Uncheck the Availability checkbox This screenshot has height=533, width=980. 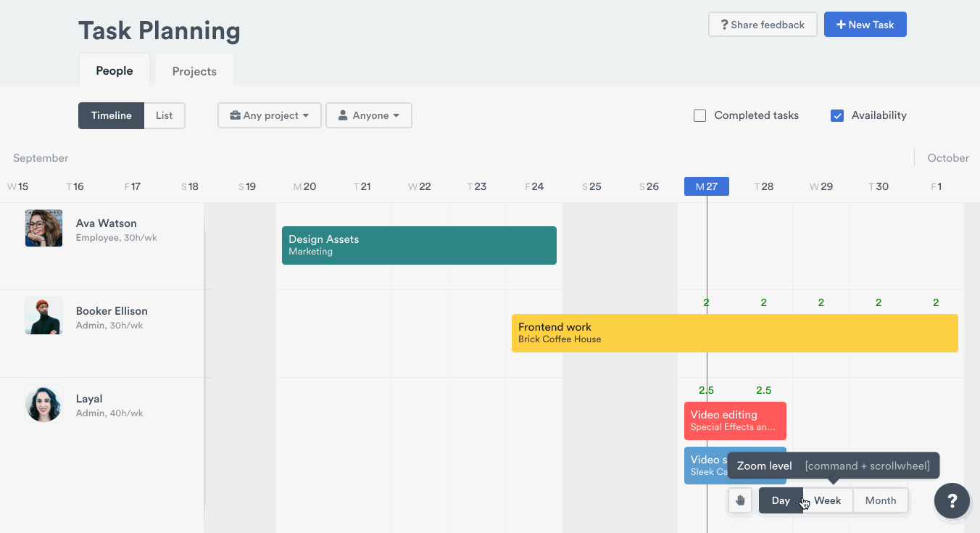tap(837, 115)
